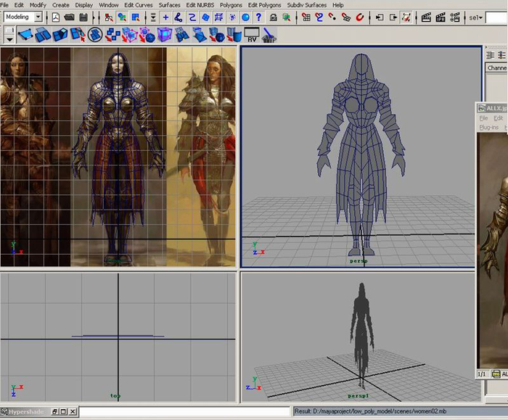
Task: Click the sphere conversion shelf icon
Action: 217,35
